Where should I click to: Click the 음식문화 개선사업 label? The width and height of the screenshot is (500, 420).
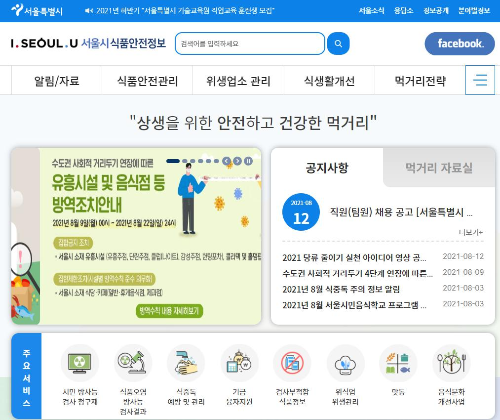(x=451, y=397)
